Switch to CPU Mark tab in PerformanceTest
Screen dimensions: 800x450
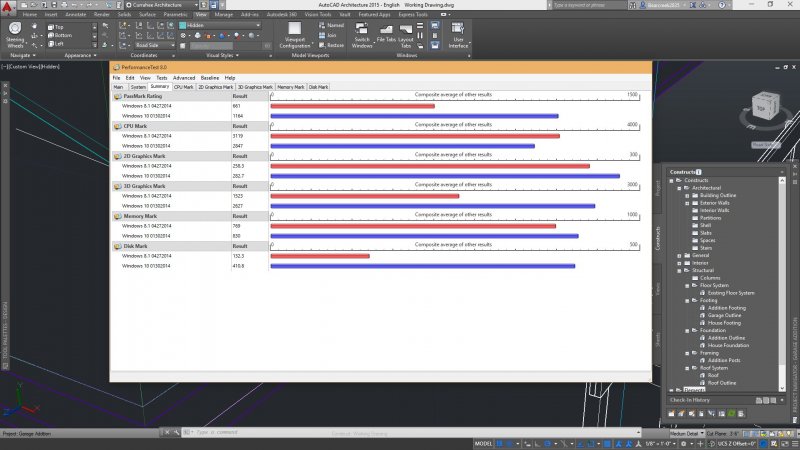pos(184,87)
